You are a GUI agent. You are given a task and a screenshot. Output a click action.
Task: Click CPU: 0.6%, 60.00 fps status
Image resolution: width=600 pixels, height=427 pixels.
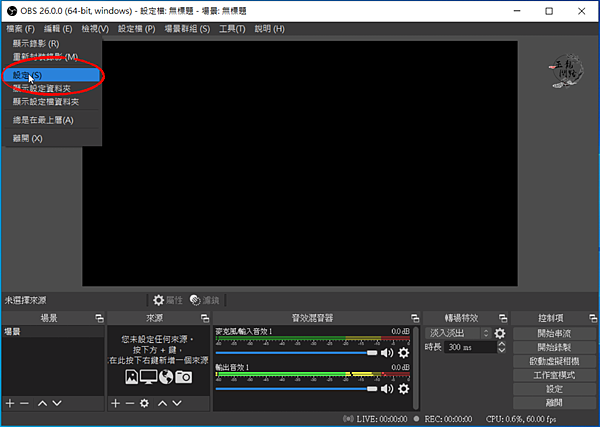[521, 419]
